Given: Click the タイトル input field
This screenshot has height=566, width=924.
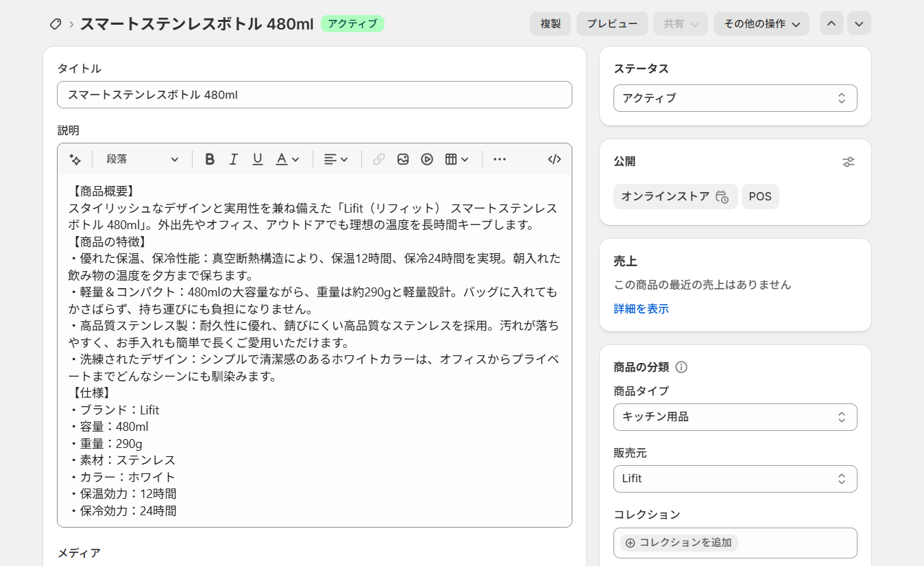Looking at the screenshot, I should [x=314, y=95].
